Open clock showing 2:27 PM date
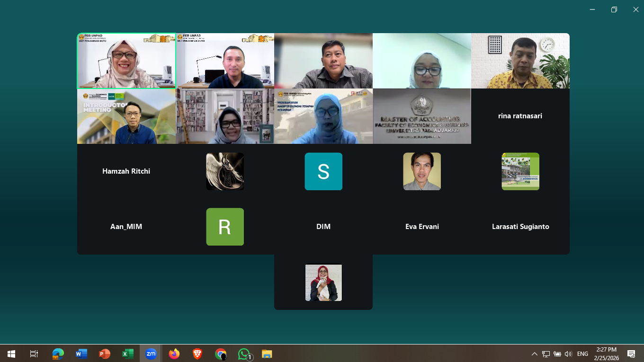This screenshot has width=644, height=362. [x=606, y=353]
